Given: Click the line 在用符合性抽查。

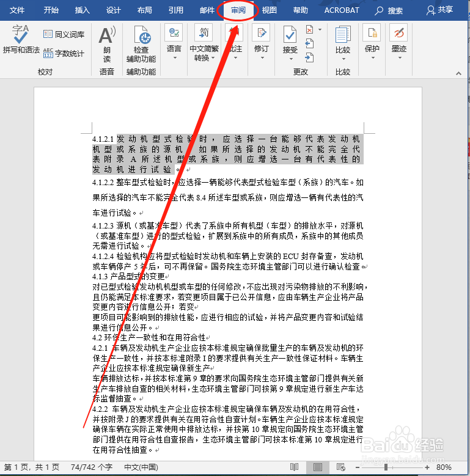Looking at the screenshot, I should click(122, 450).
